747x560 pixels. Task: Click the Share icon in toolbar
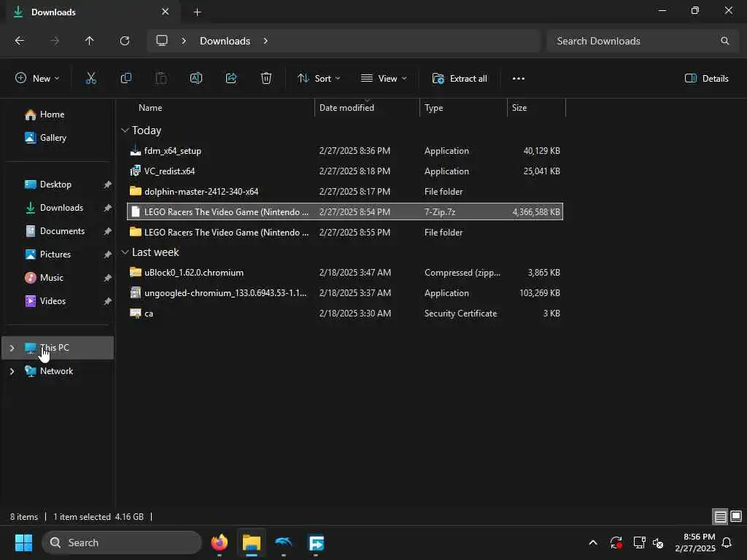[x=231, y=79]
